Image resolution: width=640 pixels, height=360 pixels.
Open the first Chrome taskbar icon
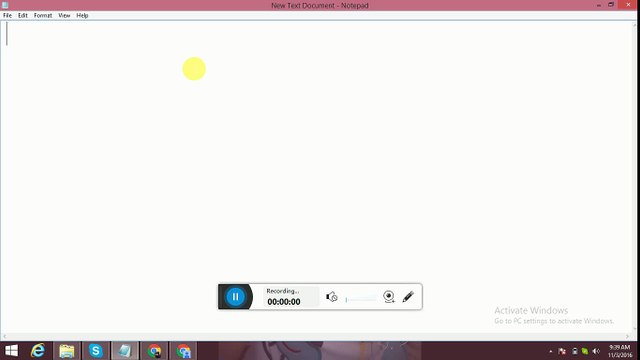click(x=154, y=351)
